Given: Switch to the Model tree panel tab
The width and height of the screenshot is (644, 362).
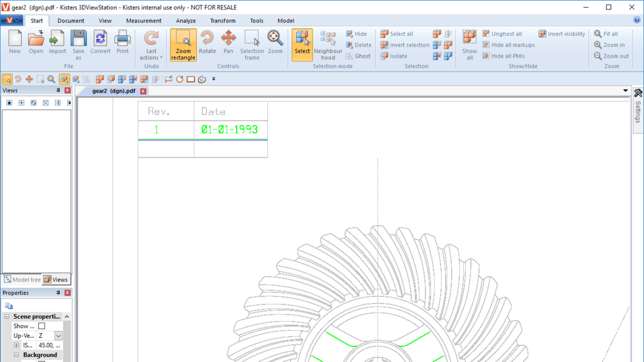Looking at the screenshot, I should (x=22, y=279).
